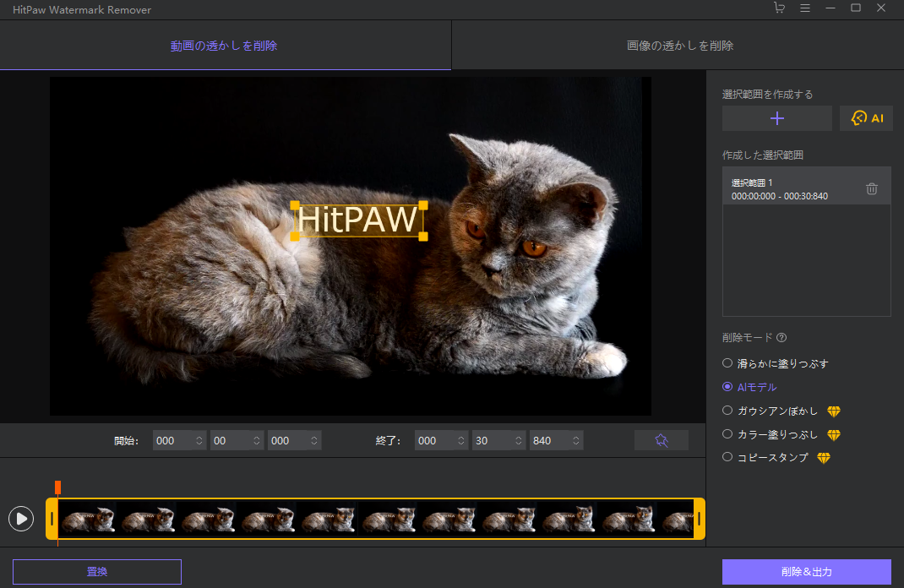Click the stepper arrows of start hours field
Viewport: 904px width, 588px height.
pos(199,441)
